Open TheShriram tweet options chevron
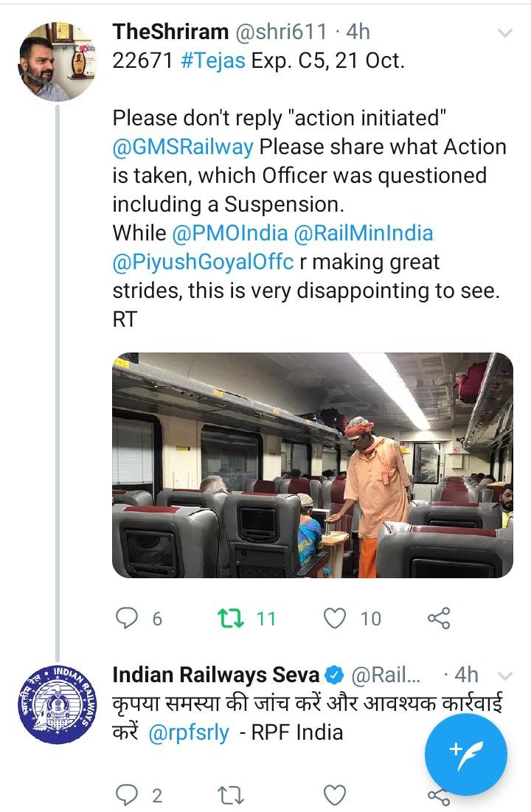This screenshot has height=812, width=531. [x=505, y=33]
